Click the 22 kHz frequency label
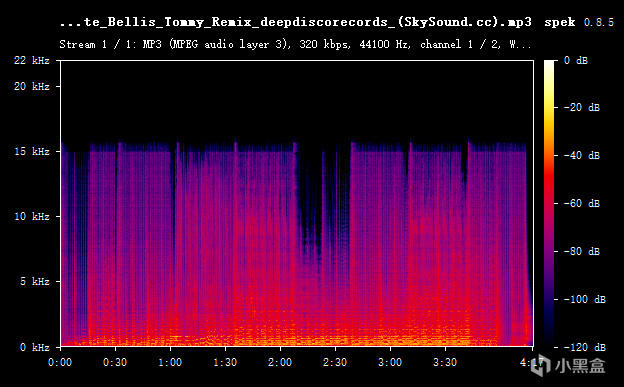Screen dimensions: 624x387 (32, 61)
